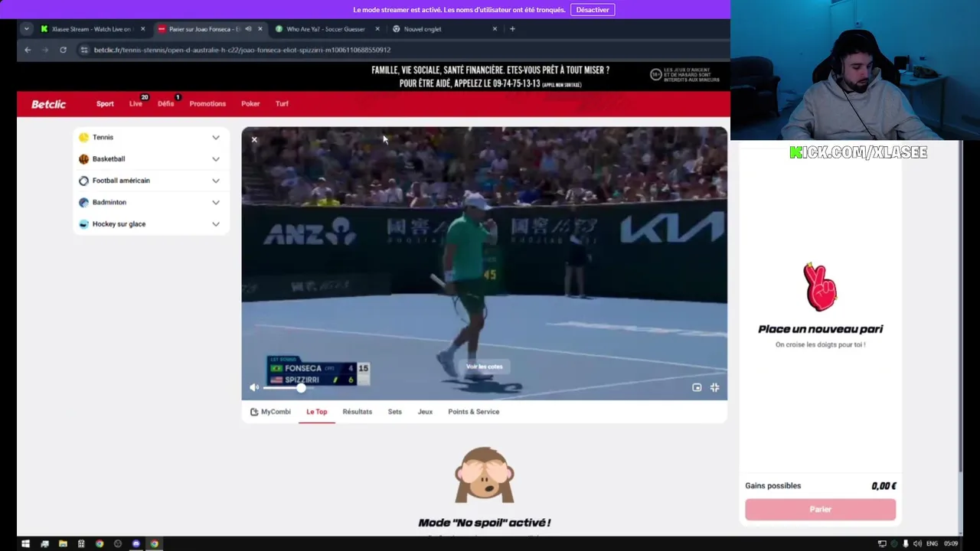Expand Hockey sur glace chevron

[x=216, y=224]
